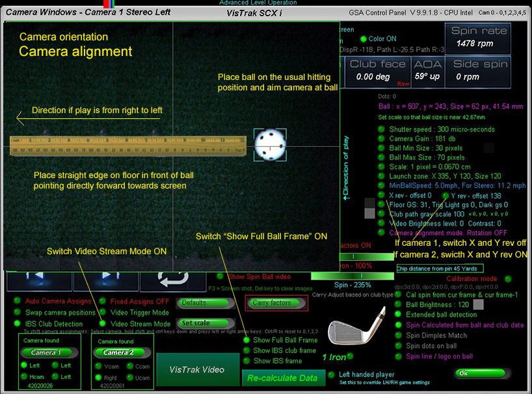Click the MinBallSpeed indicator
532x394 pixels.
click(381, 185)
